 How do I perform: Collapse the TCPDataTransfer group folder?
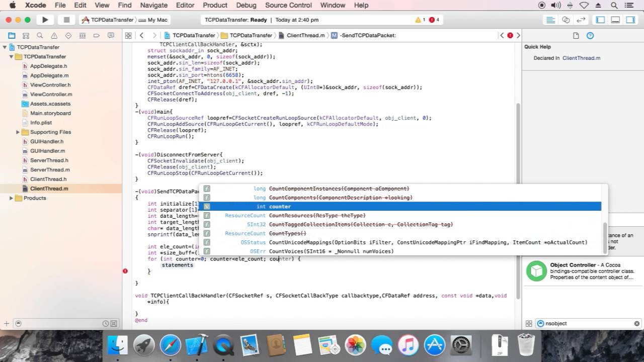pyautogui.click(x=11, y=57)
